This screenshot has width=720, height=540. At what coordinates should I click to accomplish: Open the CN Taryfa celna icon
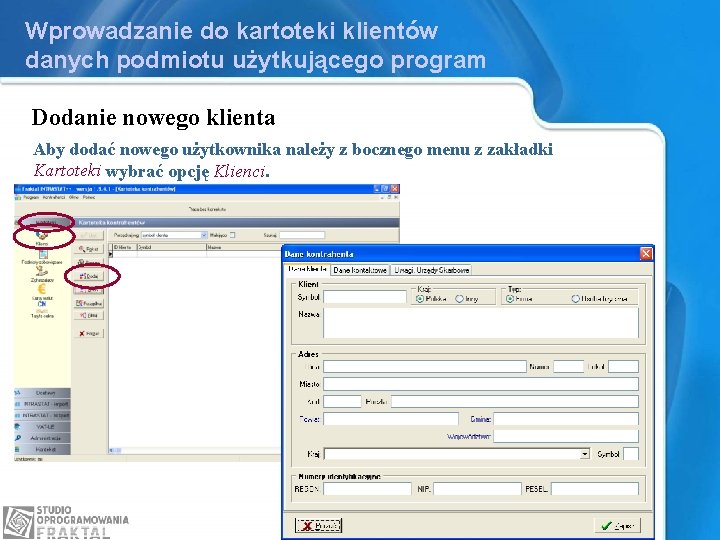click(x=42, y=310)
